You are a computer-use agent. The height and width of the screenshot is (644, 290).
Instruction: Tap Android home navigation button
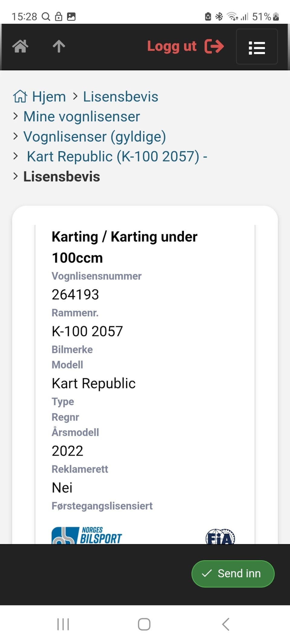tap(144, 624)
